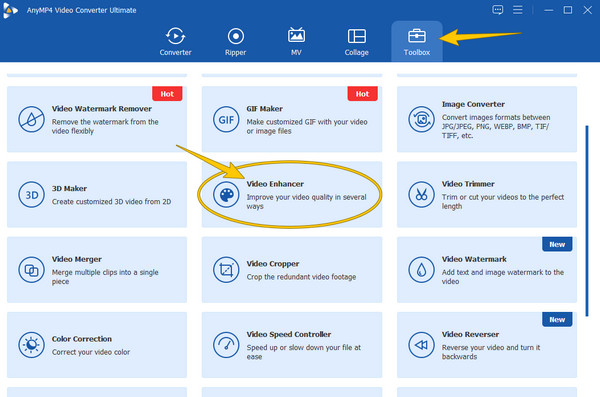The width and height of the screenshot is (600, 397).
Task: Switch to the Collage tab
Action: (x=356, y=42)
